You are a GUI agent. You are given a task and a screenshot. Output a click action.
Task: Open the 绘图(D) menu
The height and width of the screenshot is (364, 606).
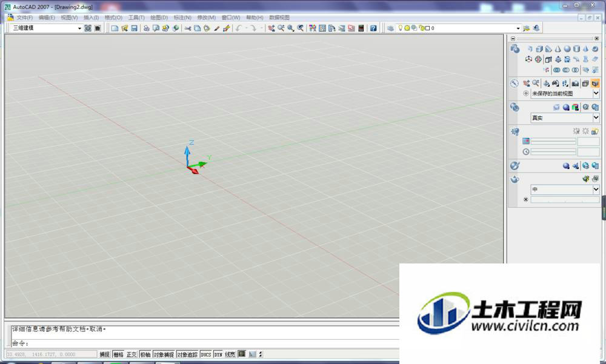(x=159, y=18)
